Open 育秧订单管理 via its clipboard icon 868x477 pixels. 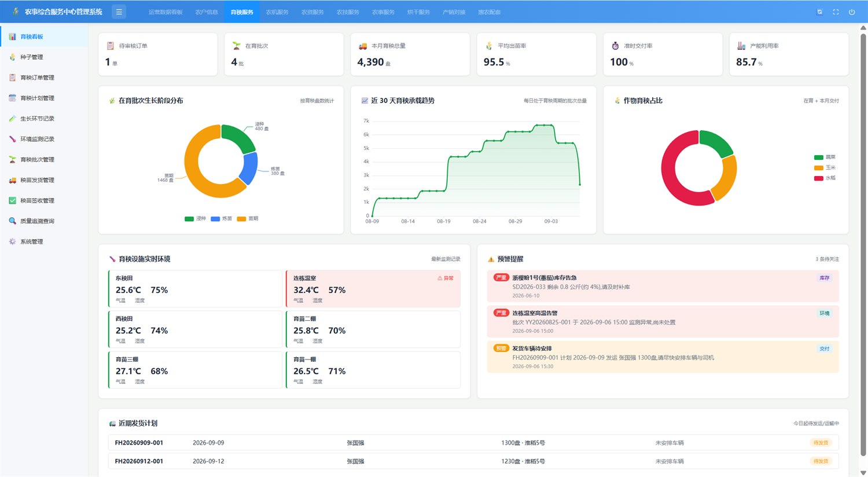click(x=12, y=78)
